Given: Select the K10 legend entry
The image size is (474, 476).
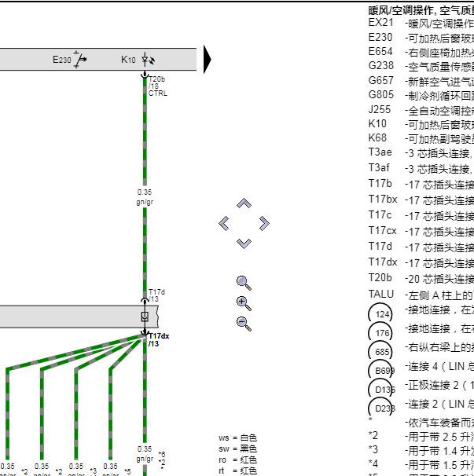Looking at the screenshot, I should point(421,124).
